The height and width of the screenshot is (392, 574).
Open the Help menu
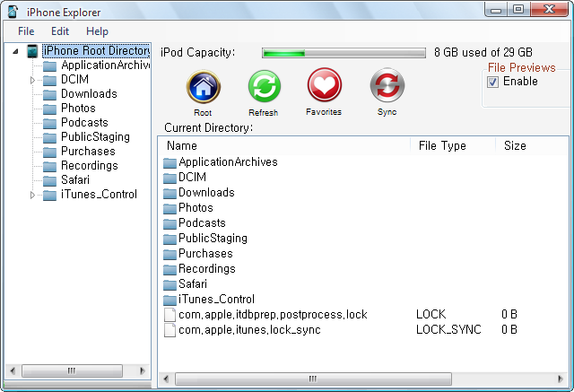coord(97,31)
